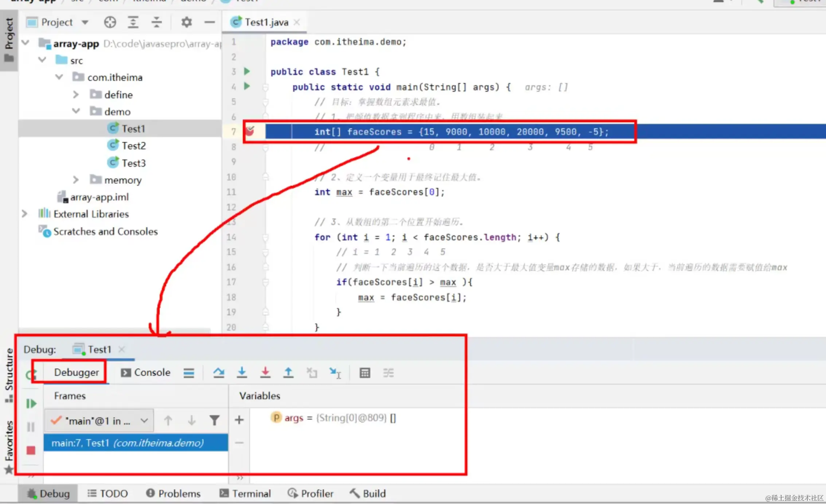Collapse the demo package folder
The image size is (826, 504).
(76, 111)
